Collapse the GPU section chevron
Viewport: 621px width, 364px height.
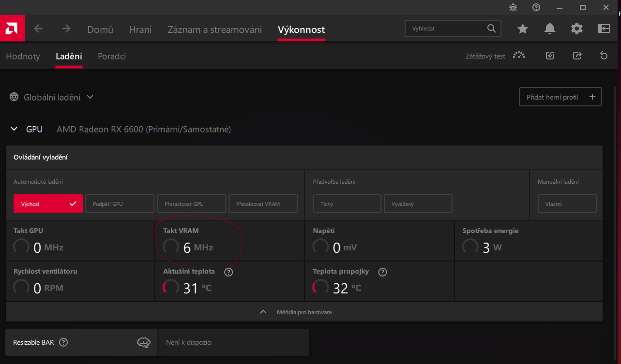[14, 129]
